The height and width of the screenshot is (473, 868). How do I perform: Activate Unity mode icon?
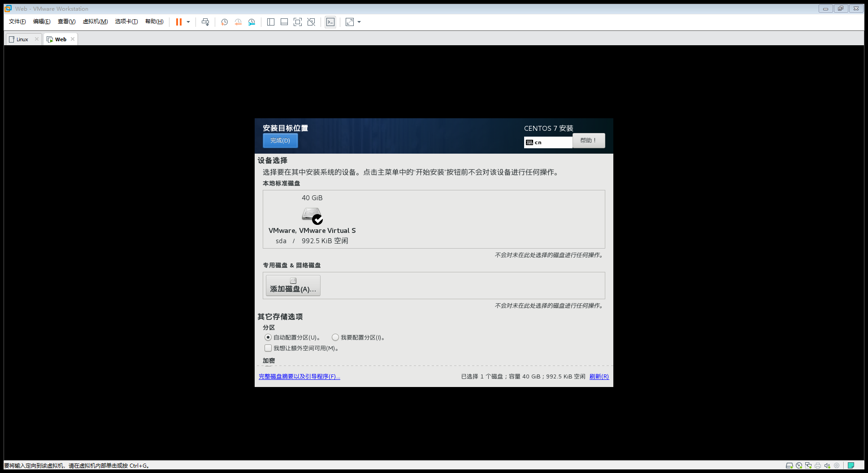click(x=311, y=22)
